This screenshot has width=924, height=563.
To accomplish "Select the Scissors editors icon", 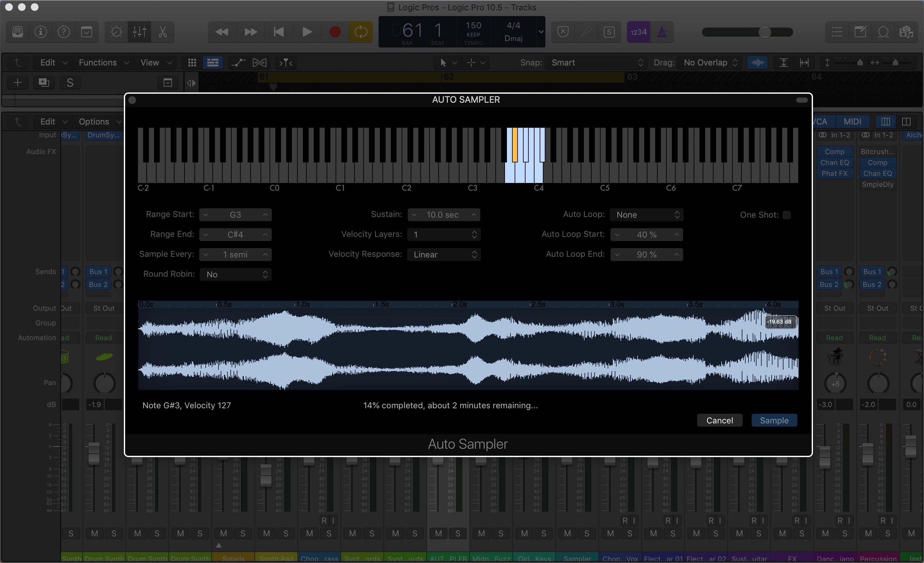I will [x=162, y=32].
